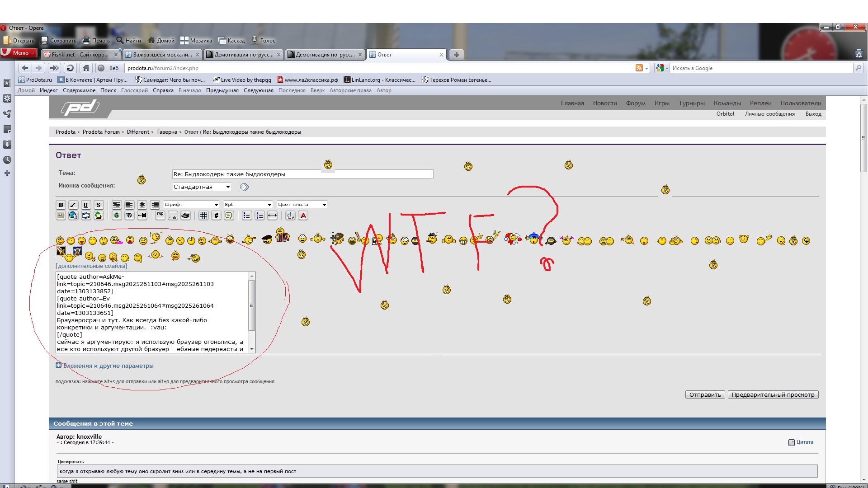This screenshot has height=488, width=868.
Task: Insert FTP link icon
Action: pos(99,216)
